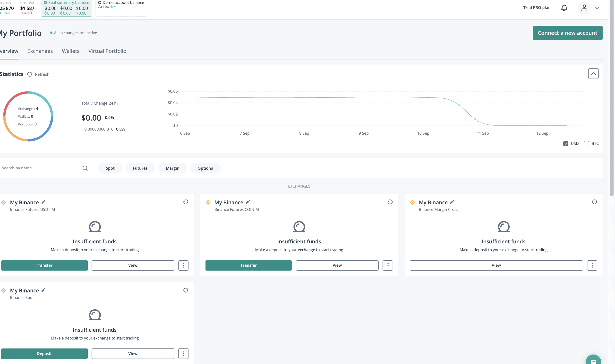Click the Statistics refresh icon
Viewport: 615px width, 364px height.
pyautogui.click(x=30, y=74)
